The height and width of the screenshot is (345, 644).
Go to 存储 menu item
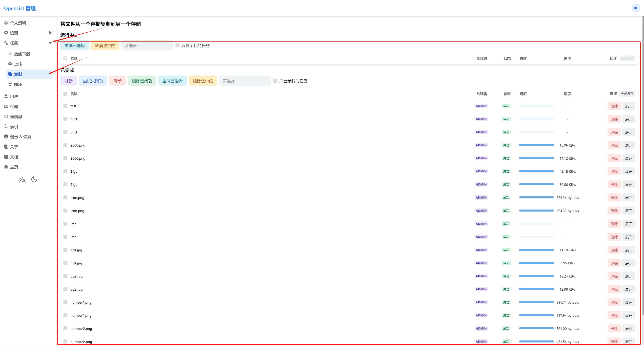point(28,106)
